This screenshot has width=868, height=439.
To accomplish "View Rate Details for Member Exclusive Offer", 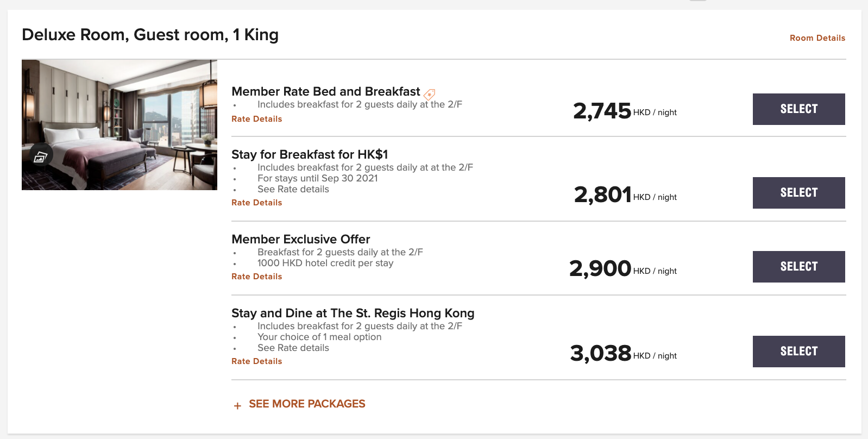I will click(257, 277).
